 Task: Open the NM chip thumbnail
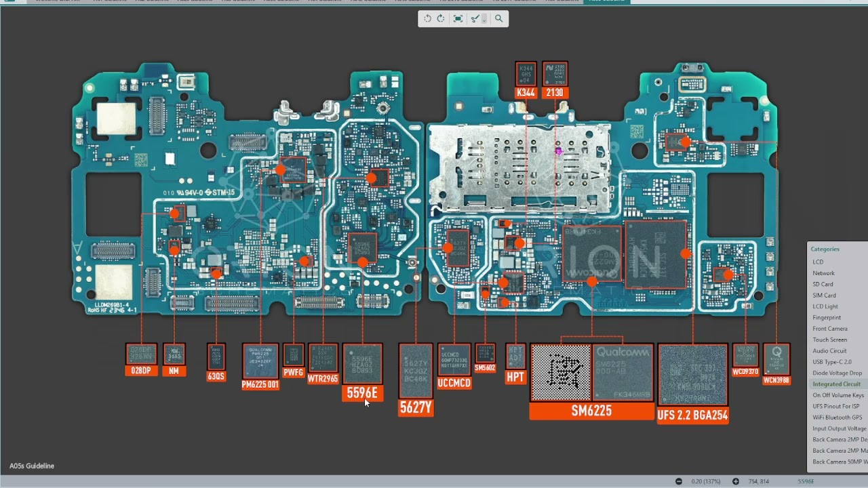click(x=174, y=354)
